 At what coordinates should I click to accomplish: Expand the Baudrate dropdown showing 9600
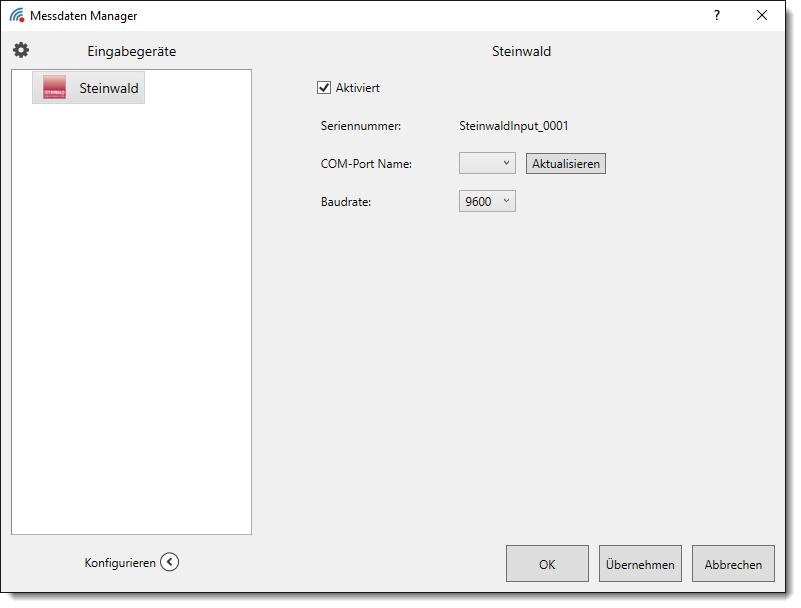[x=487, y=201]
